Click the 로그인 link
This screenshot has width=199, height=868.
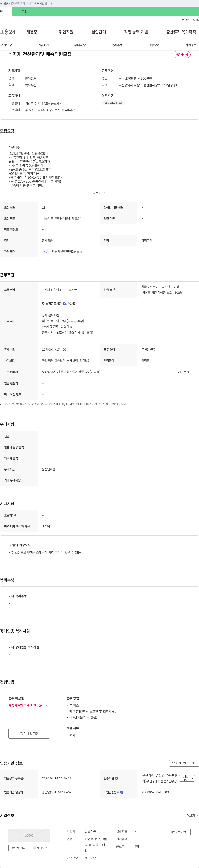pyautogui.click(x=186, y=20)
